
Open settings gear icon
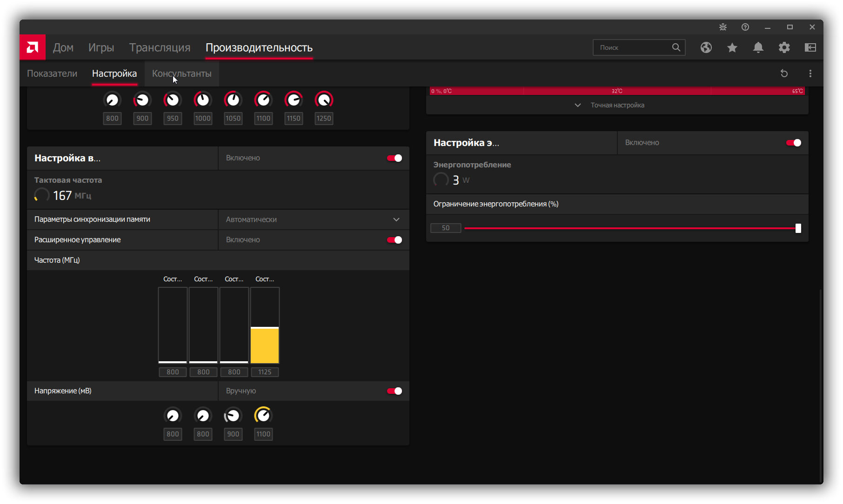[784, 47]
